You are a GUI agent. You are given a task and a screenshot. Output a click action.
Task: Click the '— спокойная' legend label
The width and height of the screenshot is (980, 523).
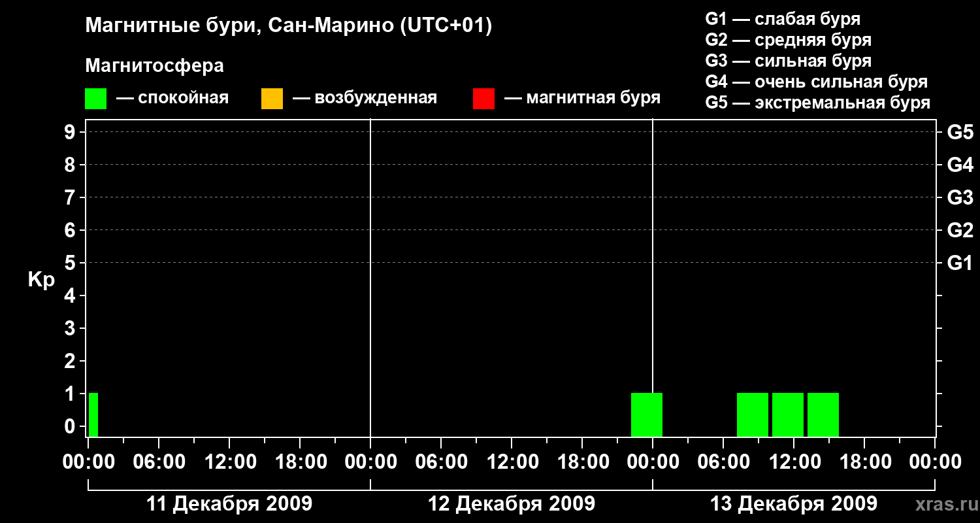(x=172, y=99)
